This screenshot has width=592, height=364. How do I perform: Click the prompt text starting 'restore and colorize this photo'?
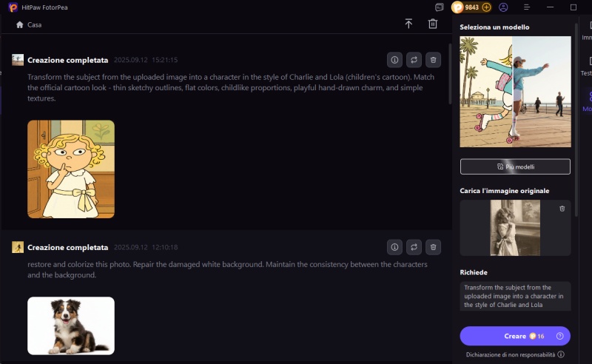point(227,269)
